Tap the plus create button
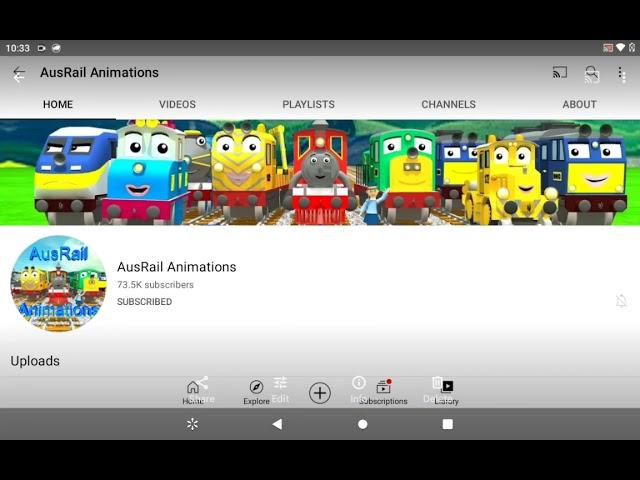 click(320, 393)
